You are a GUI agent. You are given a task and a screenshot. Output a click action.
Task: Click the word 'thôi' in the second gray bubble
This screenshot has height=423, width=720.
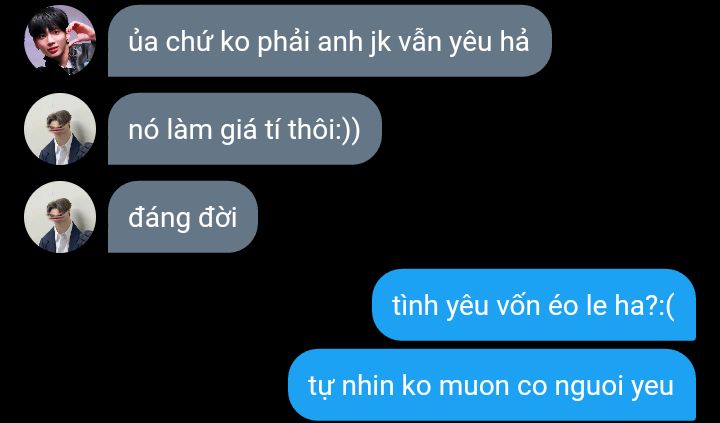pos(311,130)
